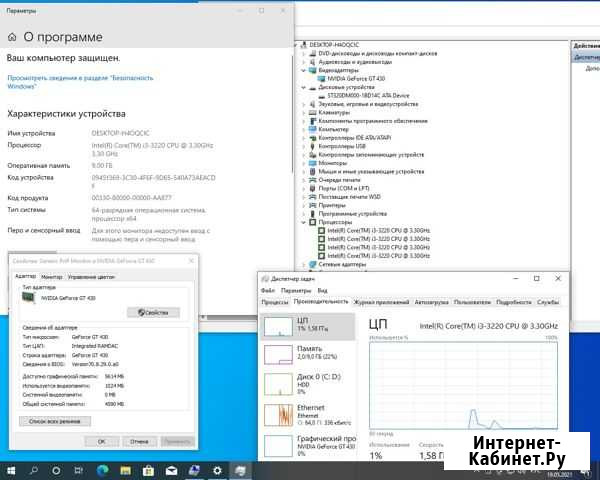
Task: Expand the Программные устройства category
Action: click(x=304, y=214)
